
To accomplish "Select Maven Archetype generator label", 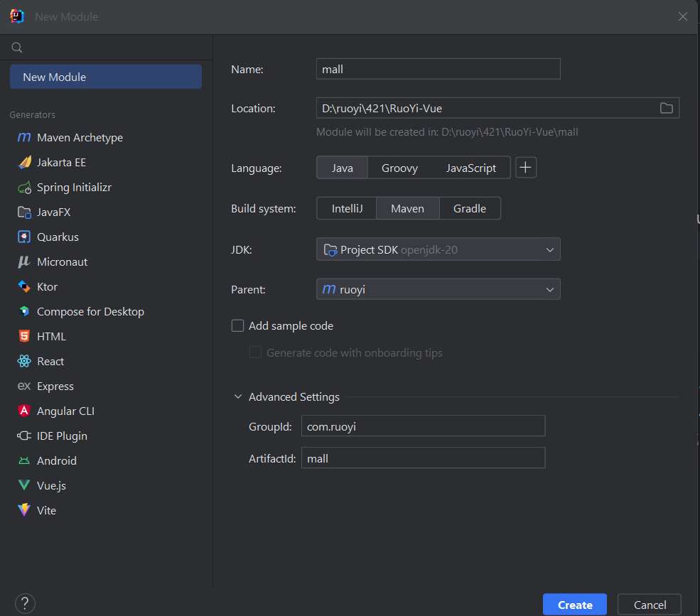I will [x=80, y=138].
